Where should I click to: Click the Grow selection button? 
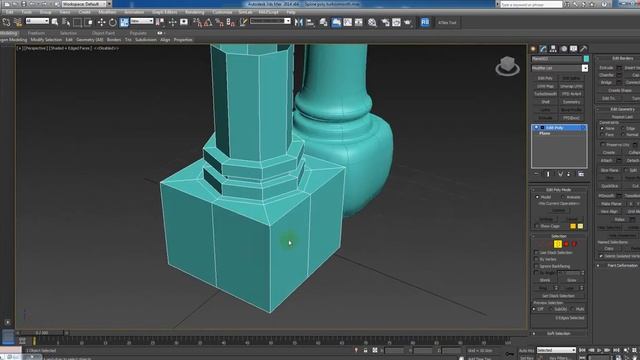click(x=571, y=280)
